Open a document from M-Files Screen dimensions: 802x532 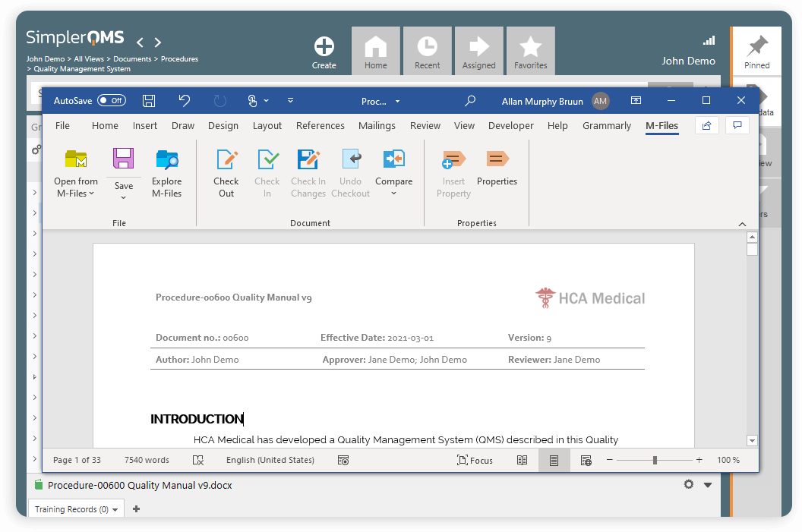click(x=75, y=173)
